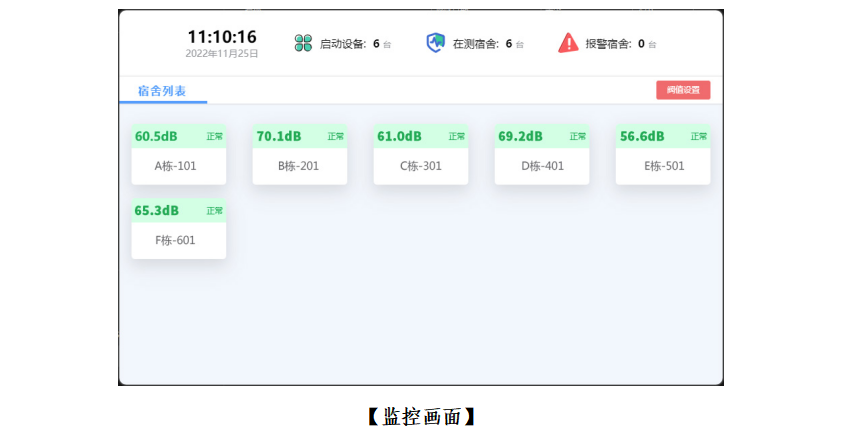Click the 11:10:16 clock display
This screenshot has height=438, width=850.
click(x=222, y=36)
